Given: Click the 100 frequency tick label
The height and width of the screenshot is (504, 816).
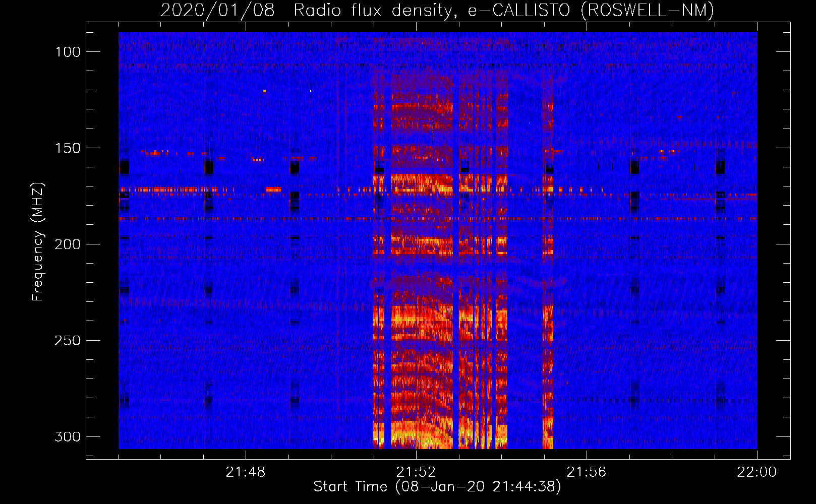Looking at the screenshot, I should point(68,52).
